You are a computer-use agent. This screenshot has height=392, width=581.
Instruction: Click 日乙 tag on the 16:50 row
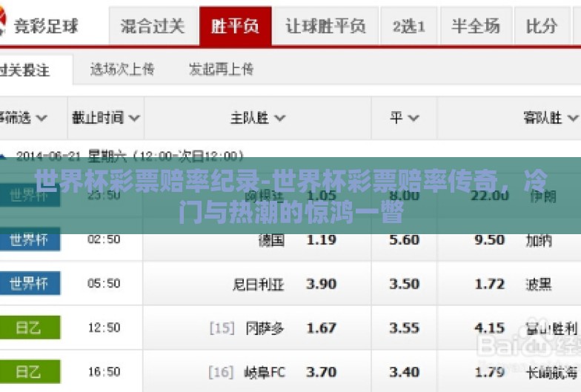tap(30, 372)
